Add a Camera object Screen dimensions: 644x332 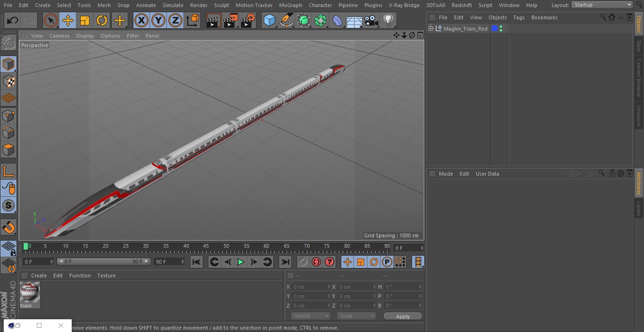click(372, 20)
